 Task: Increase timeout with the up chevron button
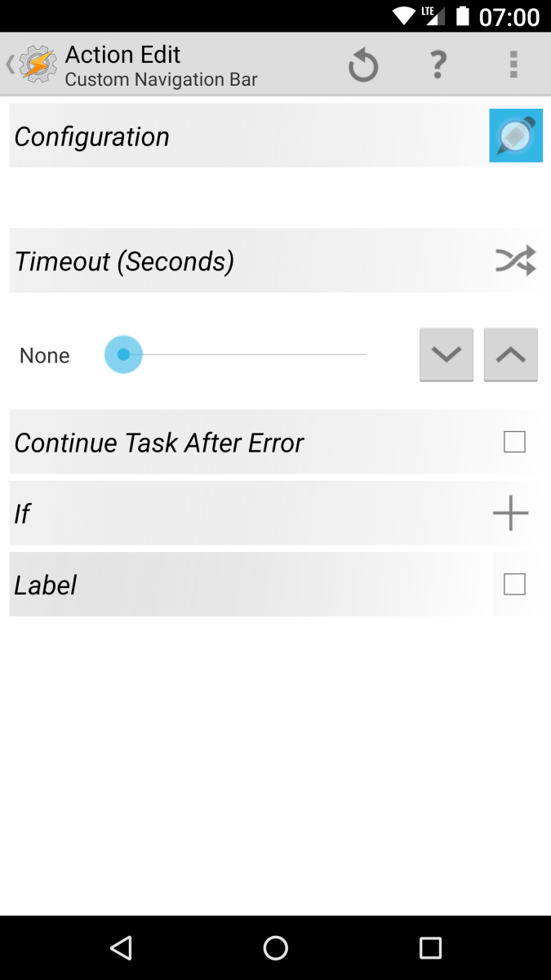(510, 354)
